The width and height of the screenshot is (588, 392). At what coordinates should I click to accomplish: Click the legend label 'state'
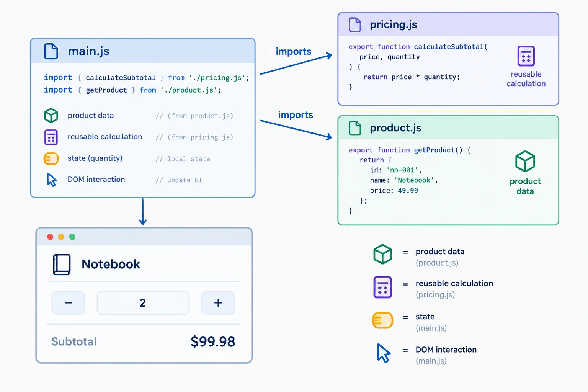click(425, 317)
